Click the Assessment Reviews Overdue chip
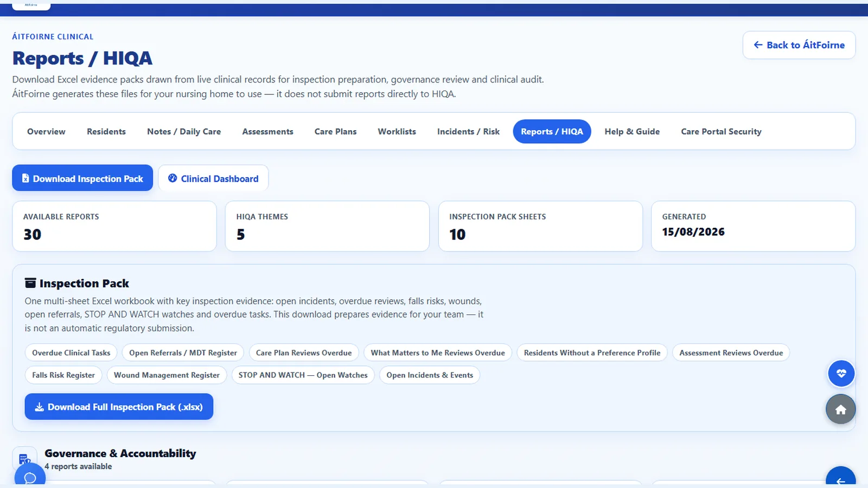The image size is (868, 488). (x=731, y=353)
